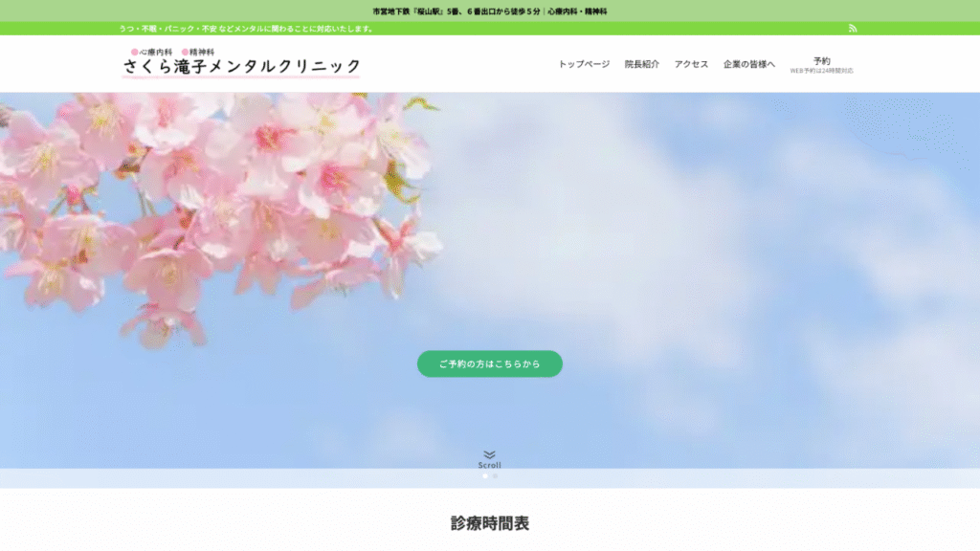Click the subway access announcement in top banner
The image size is (980, 551).
(x=490, y=11)
